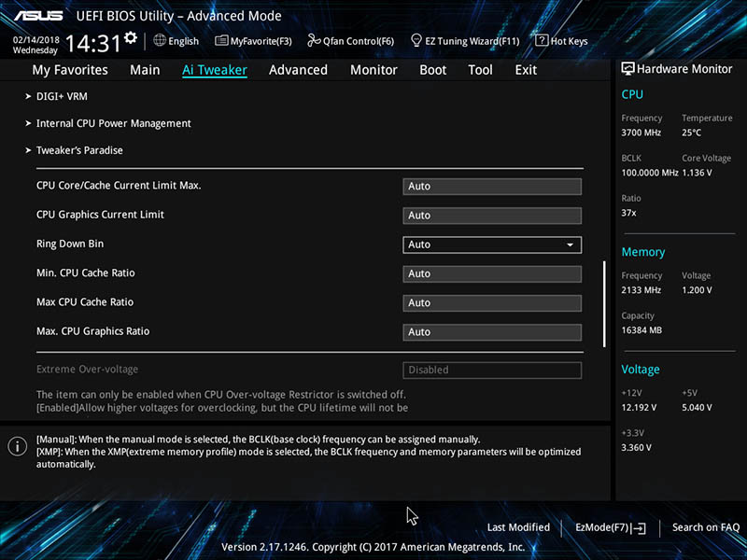
Task: Click the vertical scrollbar thumb
Action: (604, 304)
